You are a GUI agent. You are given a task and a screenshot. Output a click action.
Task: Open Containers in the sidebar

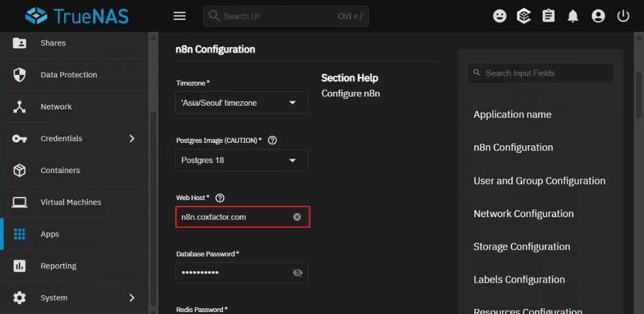[x=74, y=171]
